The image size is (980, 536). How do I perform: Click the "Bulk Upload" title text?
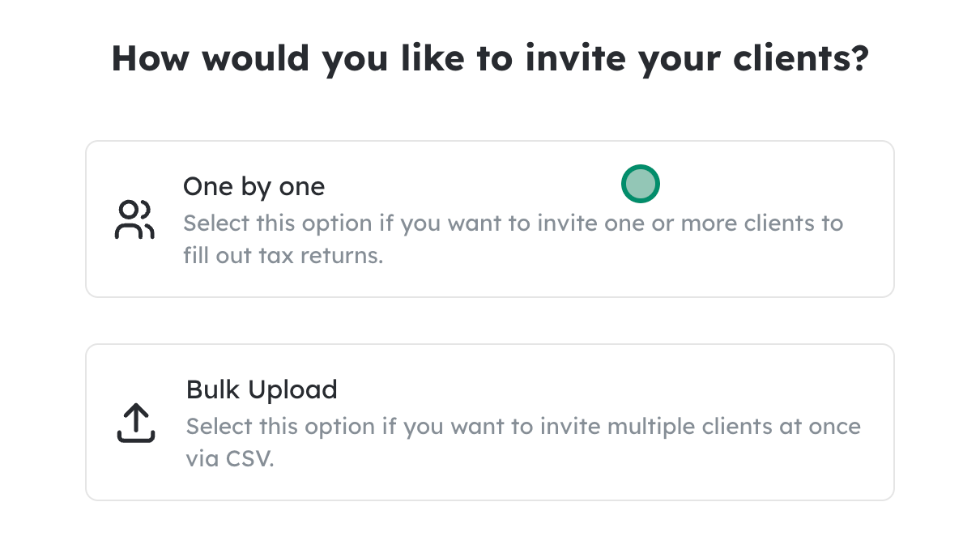pos(262,389)
